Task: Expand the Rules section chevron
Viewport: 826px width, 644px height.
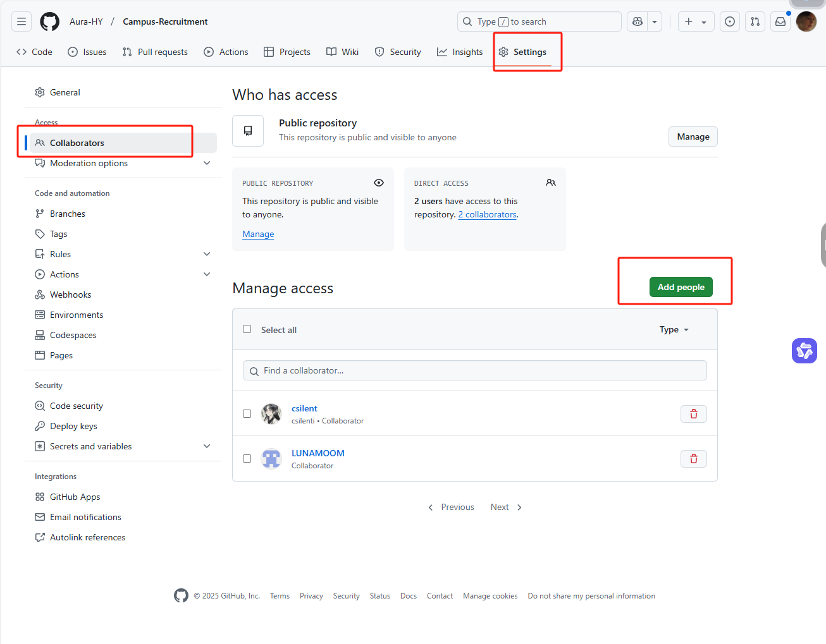Action: point(207,254)
